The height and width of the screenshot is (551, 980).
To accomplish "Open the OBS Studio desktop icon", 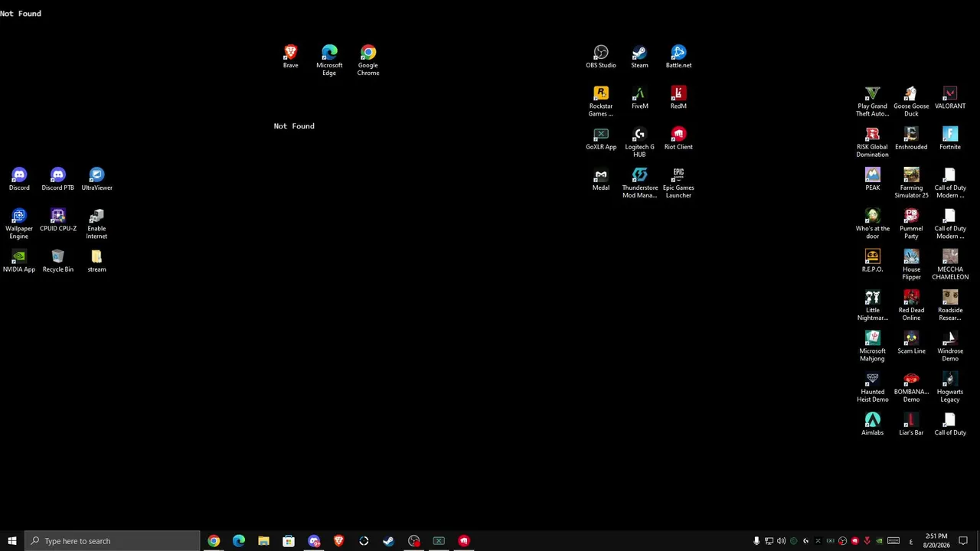I will [x=601, y=57].
